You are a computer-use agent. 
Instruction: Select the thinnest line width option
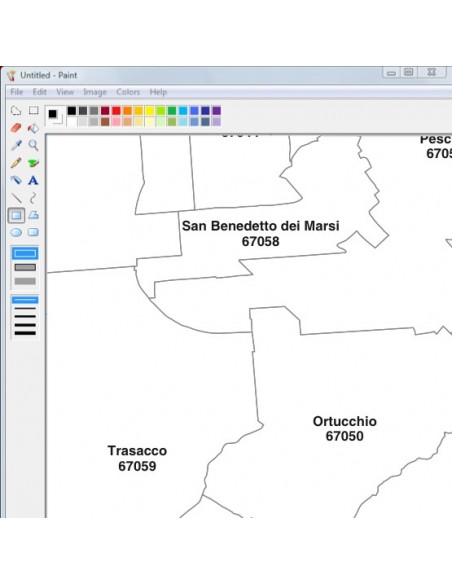pos(25,300)
